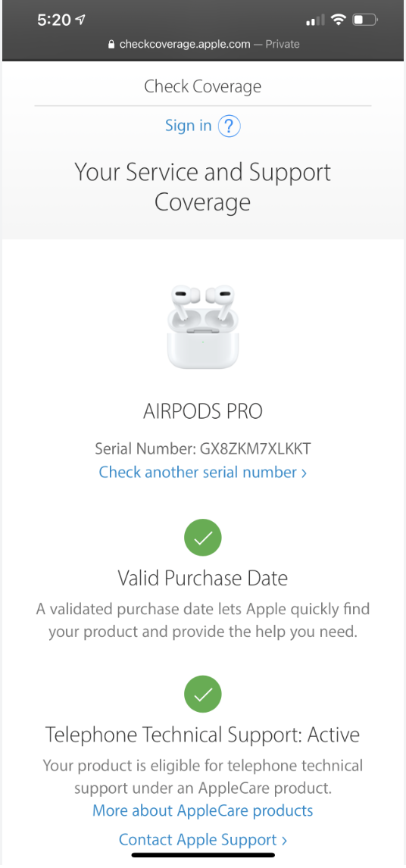The width and height of the screenshot is (406, 868).
Task: Tap the lock icon in address bar
Action: [x=112, y=44]
